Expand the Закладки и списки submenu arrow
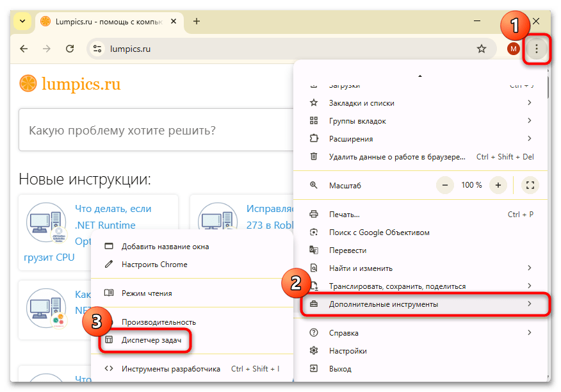The width and height of the screenshot is (561, 392). pyautogui.click(x=530, y=102)
